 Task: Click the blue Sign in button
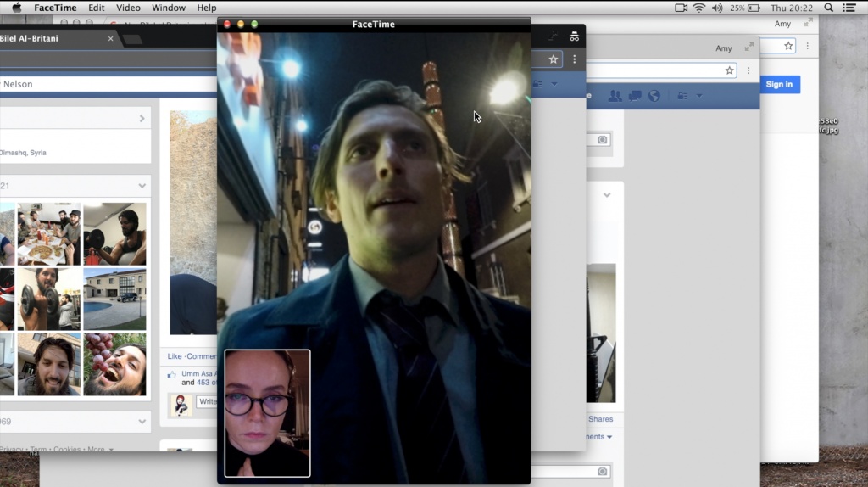point(779,84)
